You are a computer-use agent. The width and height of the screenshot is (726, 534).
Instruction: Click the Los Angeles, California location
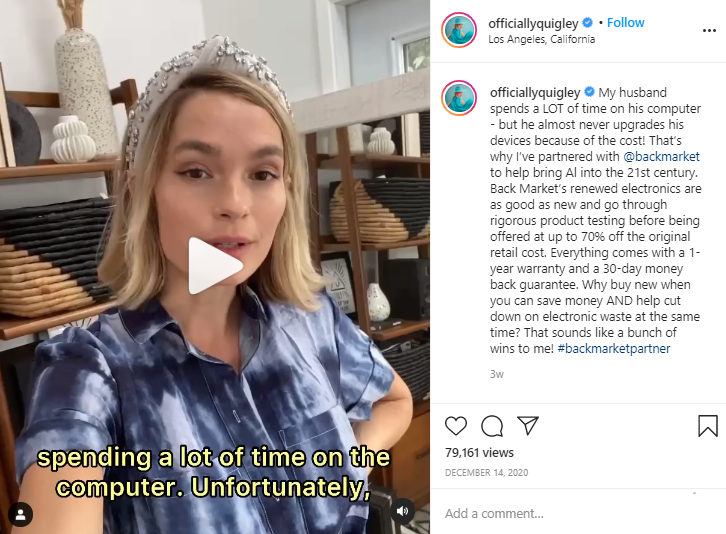pyautogui.click(x=541, y=39)
